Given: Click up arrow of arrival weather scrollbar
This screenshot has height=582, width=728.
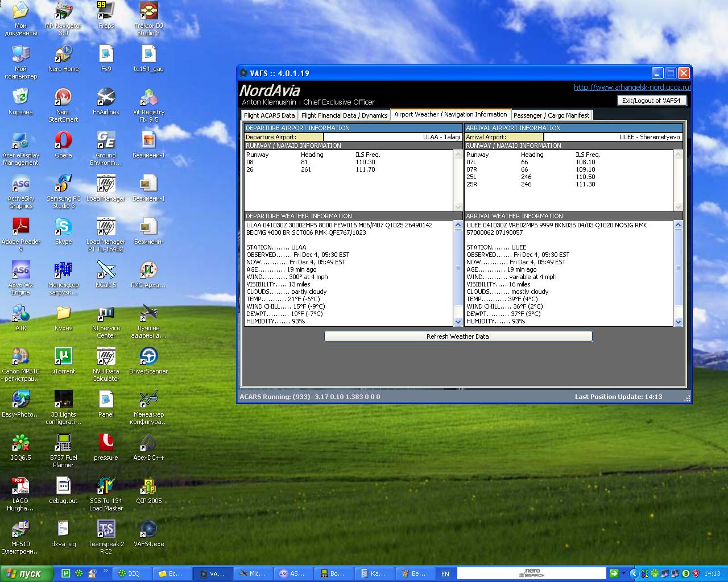Looking at the screenshot, I should pos(678,225).
